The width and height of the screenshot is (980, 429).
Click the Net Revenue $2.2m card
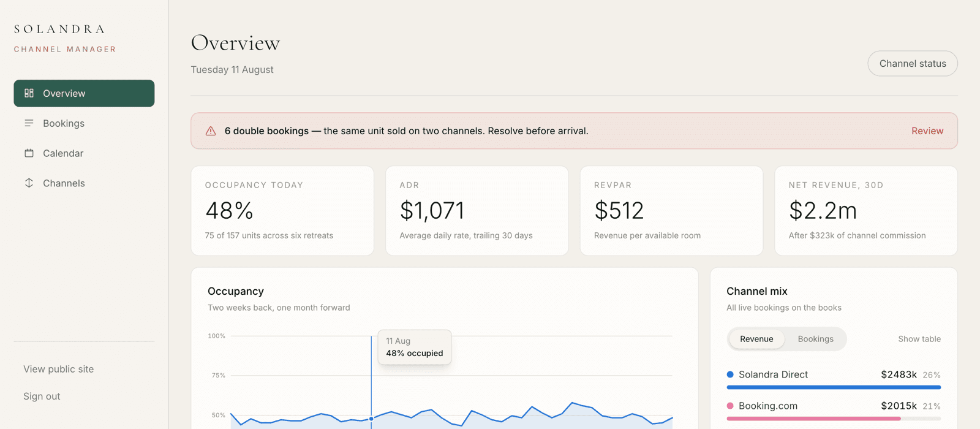click(866, 211)
